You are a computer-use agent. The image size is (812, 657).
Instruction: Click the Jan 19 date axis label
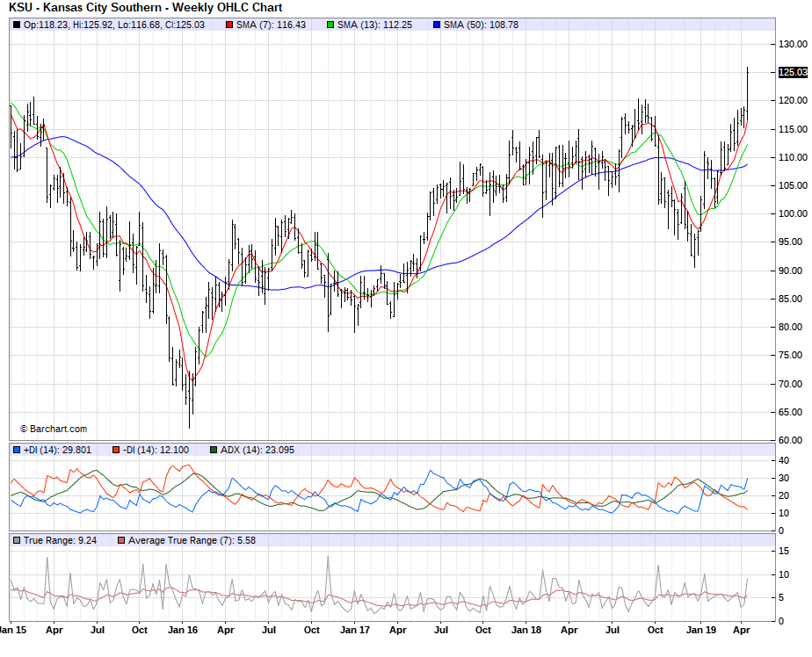point(701,630)
